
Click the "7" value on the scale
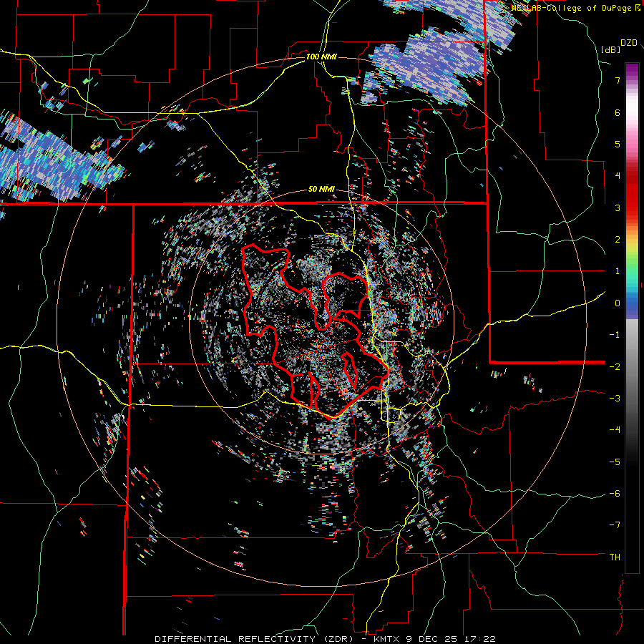[618, 80]
